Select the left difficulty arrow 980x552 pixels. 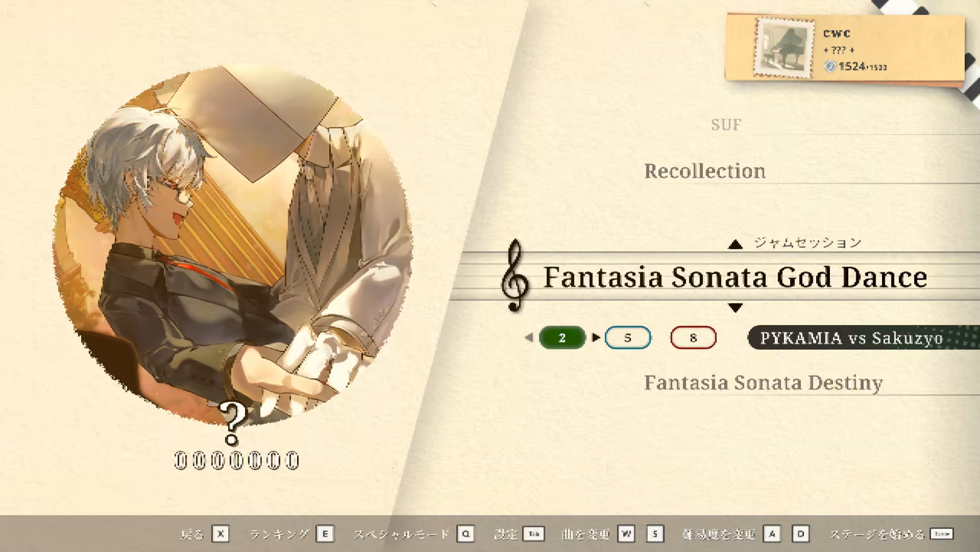(529, 338)
